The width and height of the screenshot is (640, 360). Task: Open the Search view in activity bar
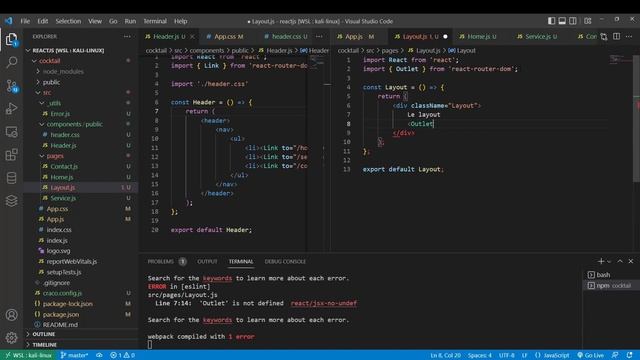coord(11,62)
